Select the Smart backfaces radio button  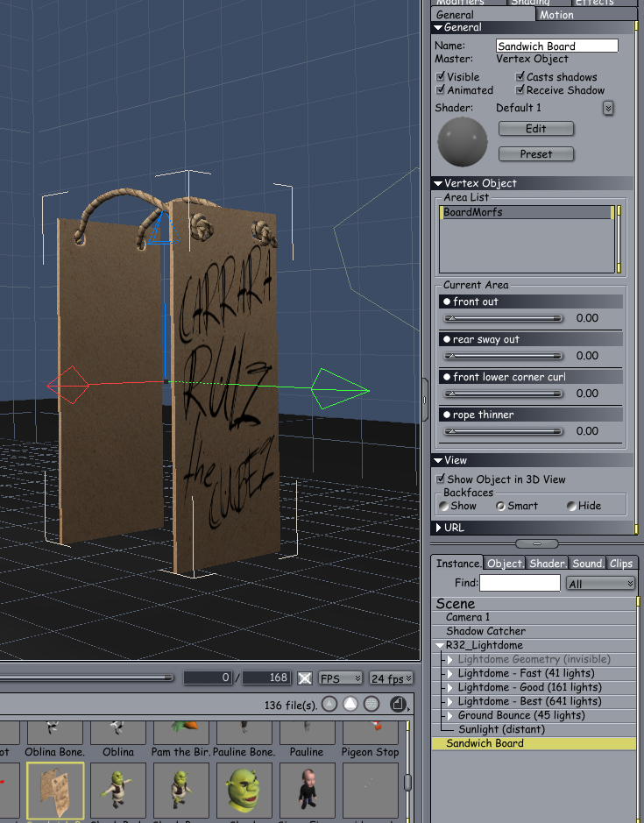(x=500, y=506)
